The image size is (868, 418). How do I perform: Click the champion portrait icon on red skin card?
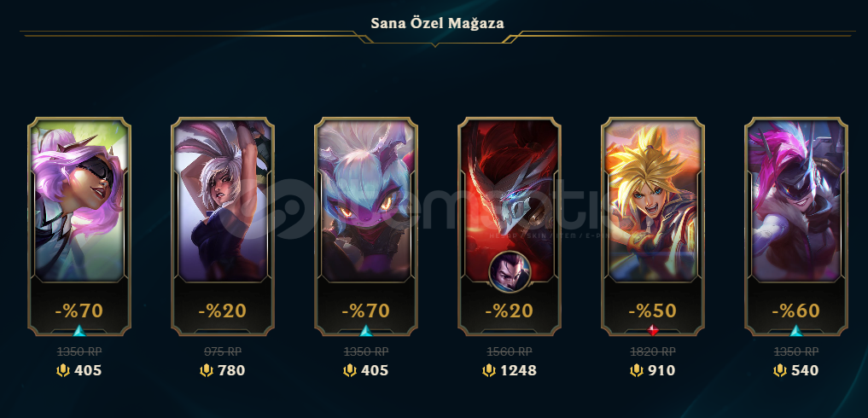point(510,271)
